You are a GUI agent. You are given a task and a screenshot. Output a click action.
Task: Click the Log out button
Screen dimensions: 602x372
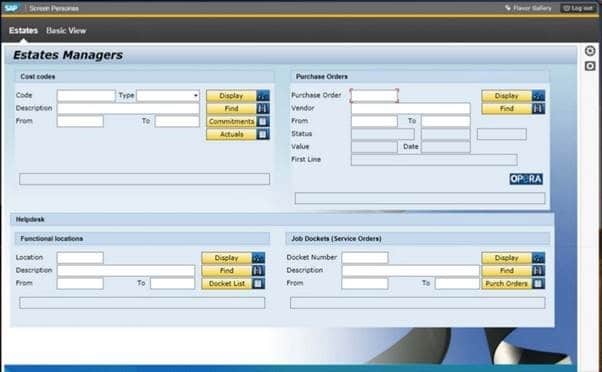578,8
